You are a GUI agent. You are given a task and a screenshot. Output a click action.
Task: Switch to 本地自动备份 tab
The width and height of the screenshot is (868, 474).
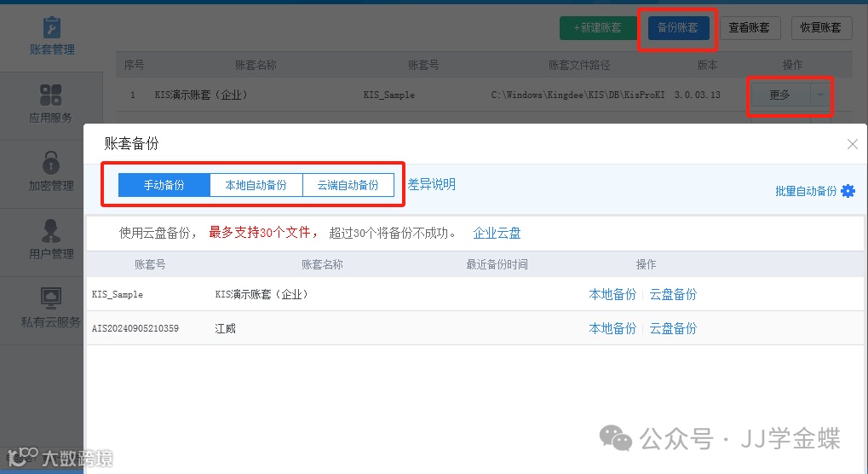pyautogui.click(x=256, y=185)
